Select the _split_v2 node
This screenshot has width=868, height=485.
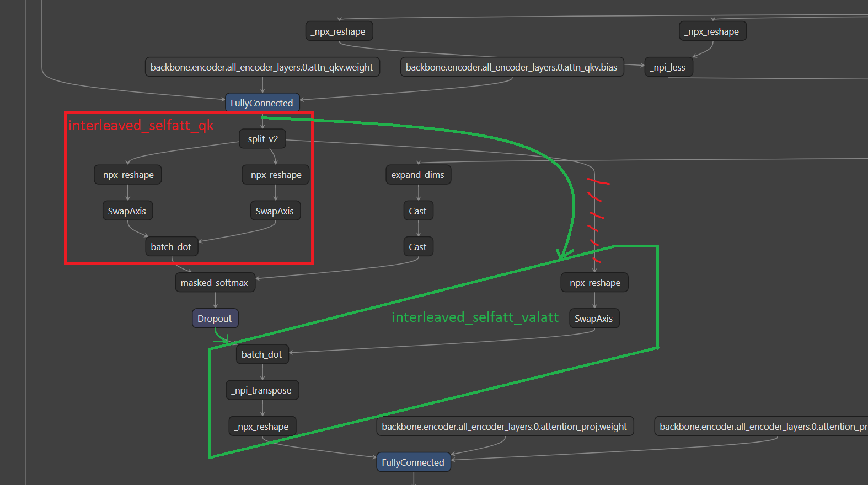[x=262, y=139]
